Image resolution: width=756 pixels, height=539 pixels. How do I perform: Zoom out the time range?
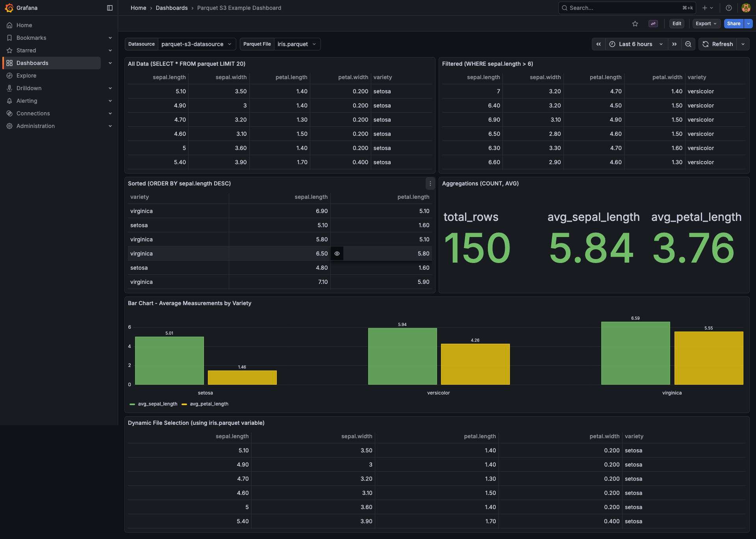tap(688, 44)
